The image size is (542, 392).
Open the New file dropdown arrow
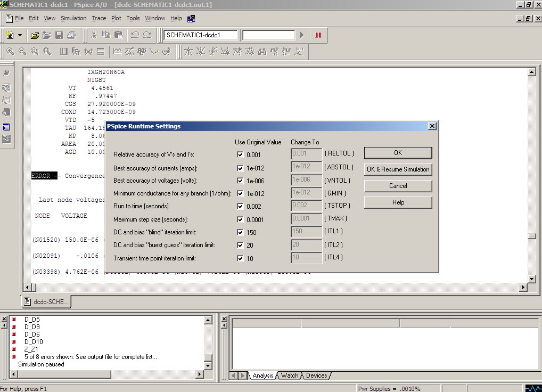(20, 35)
